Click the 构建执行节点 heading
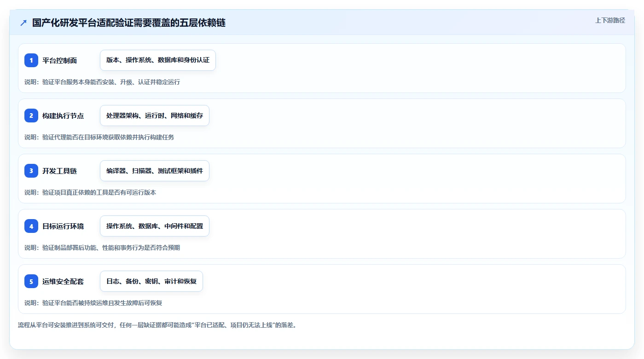The image size is (644, 359). (63, 116)
